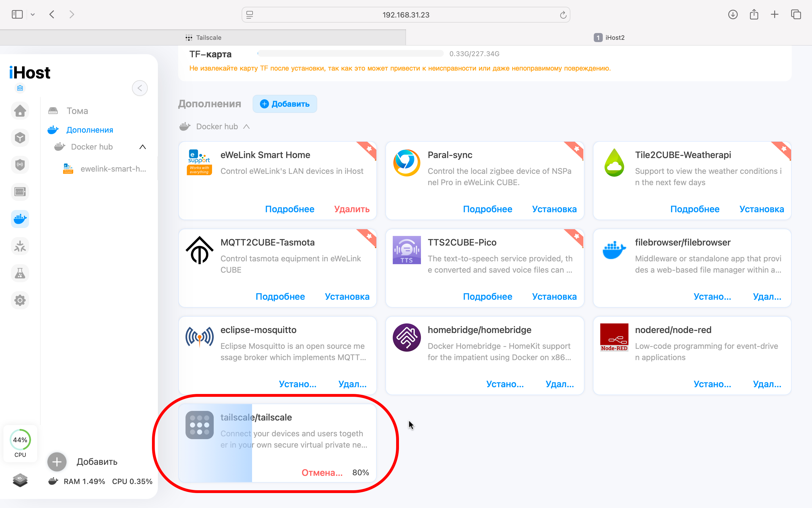Screen dimensions: 812x508
Task: Click Устано... on filebrowser card
Action: pyautogui.click(x=712, y=297)
